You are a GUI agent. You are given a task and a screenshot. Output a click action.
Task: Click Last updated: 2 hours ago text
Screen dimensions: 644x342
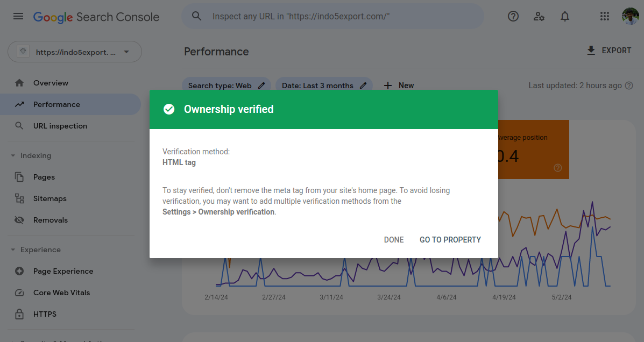point(575,85)
